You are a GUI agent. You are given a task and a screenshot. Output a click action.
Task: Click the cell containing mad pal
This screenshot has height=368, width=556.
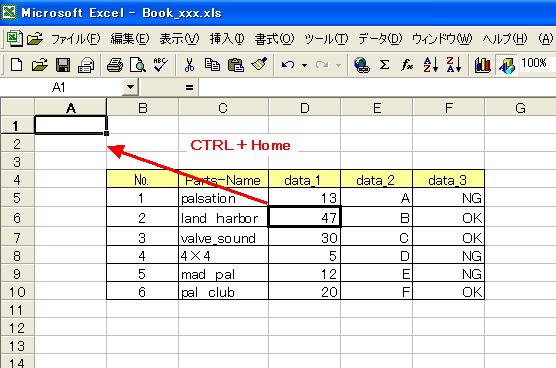click(x=223, y=273)
